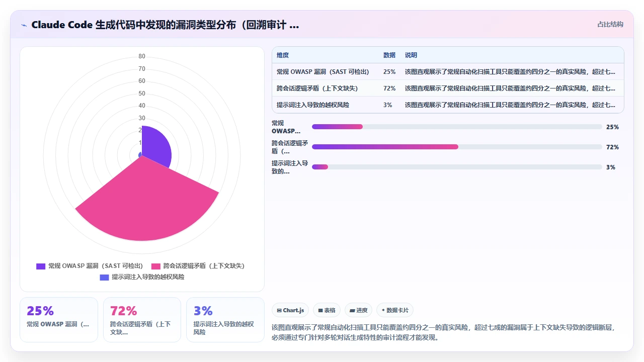Click progress label 常规 OWASP…
Image resolution: width=644 pixels, height=362 pixels.
click(286, 127)
